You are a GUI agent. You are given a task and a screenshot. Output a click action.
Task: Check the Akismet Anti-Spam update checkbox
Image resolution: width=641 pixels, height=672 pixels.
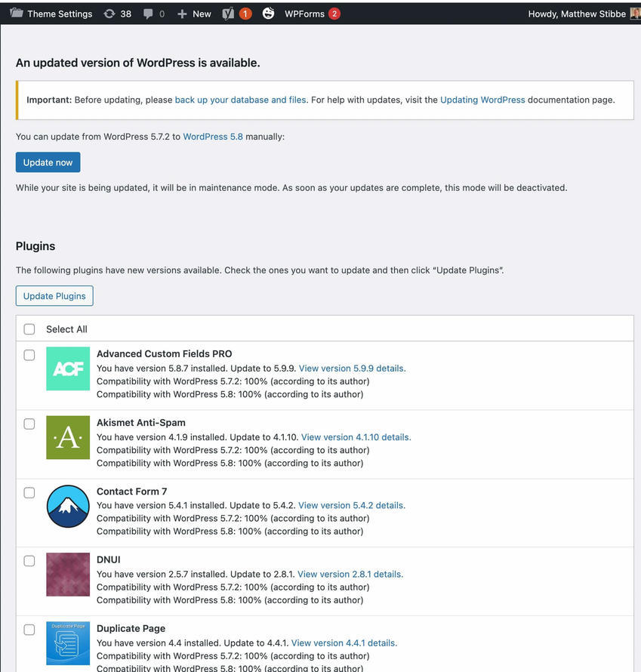pos(29,424)
